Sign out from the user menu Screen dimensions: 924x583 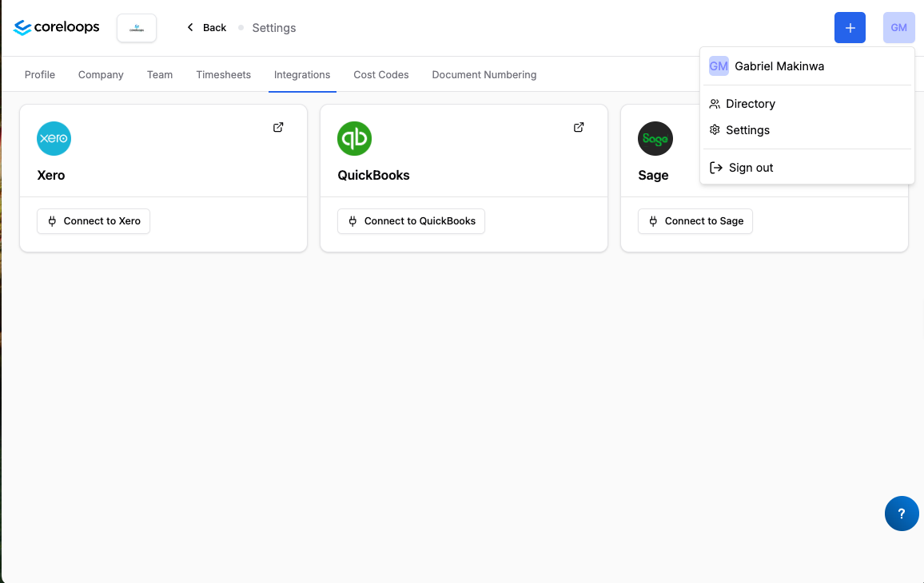(x=807, y=168)
